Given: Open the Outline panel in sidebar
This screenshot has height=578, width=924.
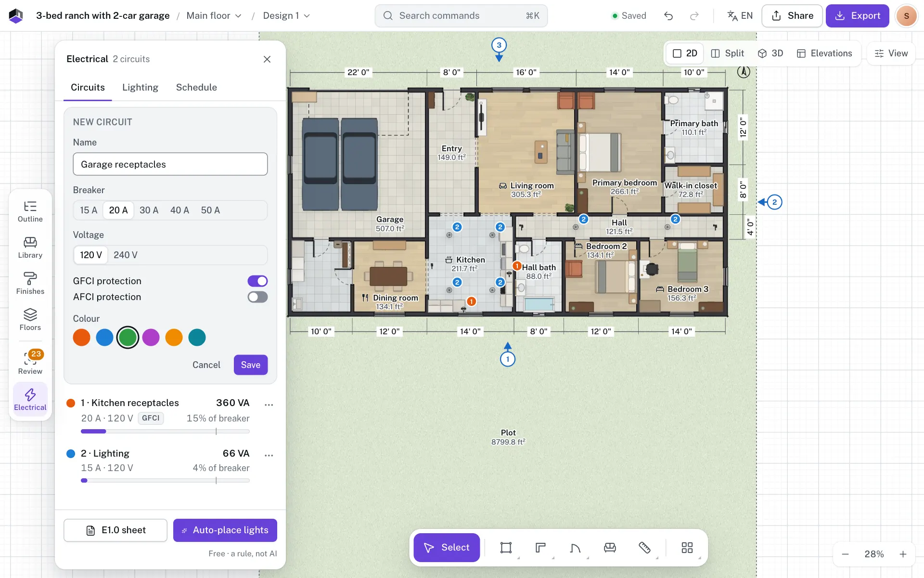Looking at the screenshot, I should [30, 212].
